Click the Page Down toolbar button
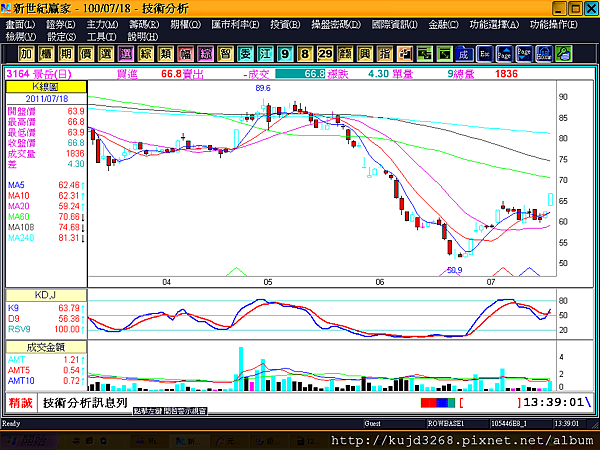Image resolution: width=600 pixels, height=450 pixels. coord(524,54)
